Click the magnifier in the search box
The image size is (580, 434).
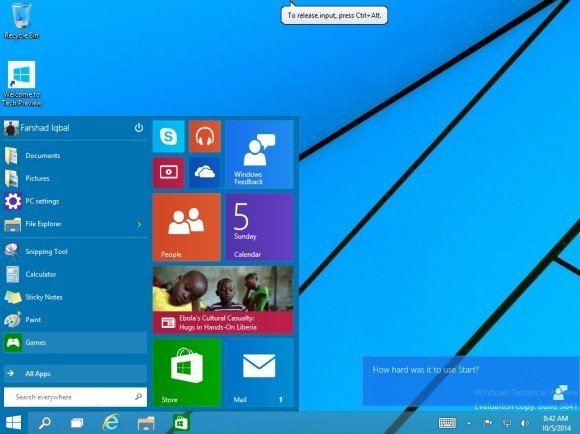[x=138, y=397]
